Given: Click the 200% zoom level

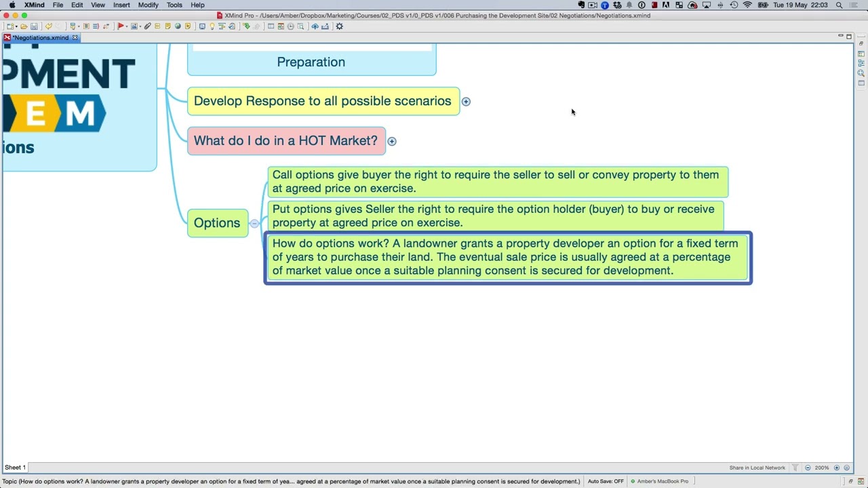Looking at the screenshot, I should (822, 468).
